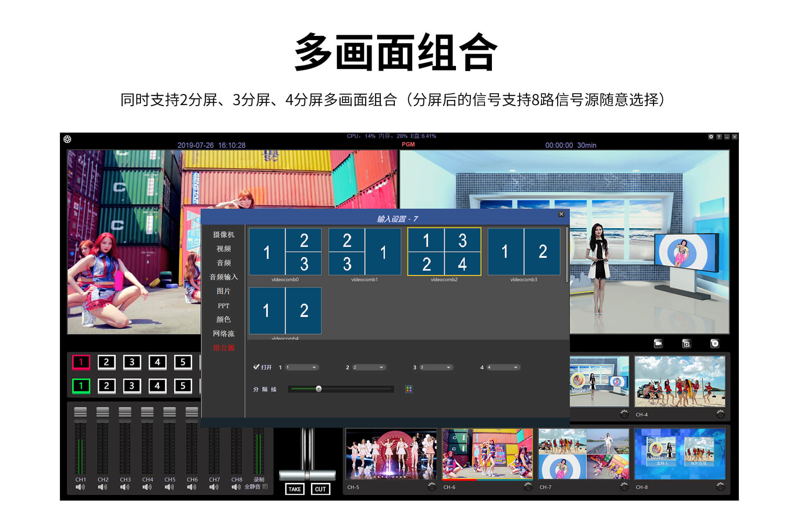Open the window 2 source dropdown
The image size is (793, 532).
point(369,367)
